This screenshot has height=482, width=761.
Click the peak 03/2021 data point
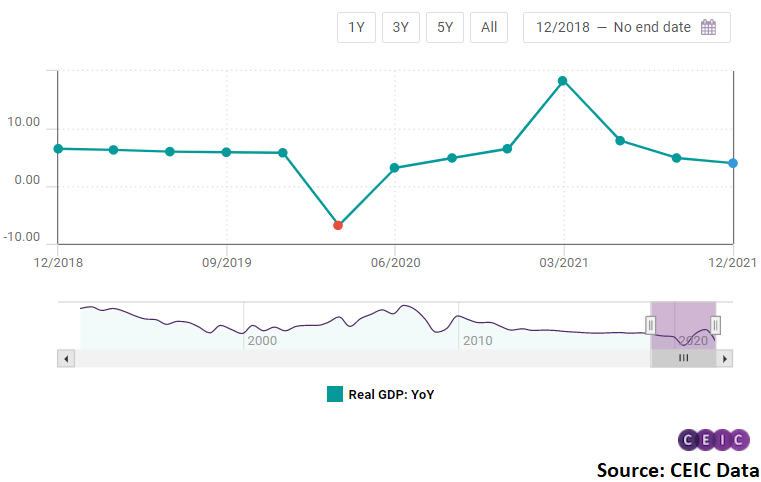click(562, 81)
